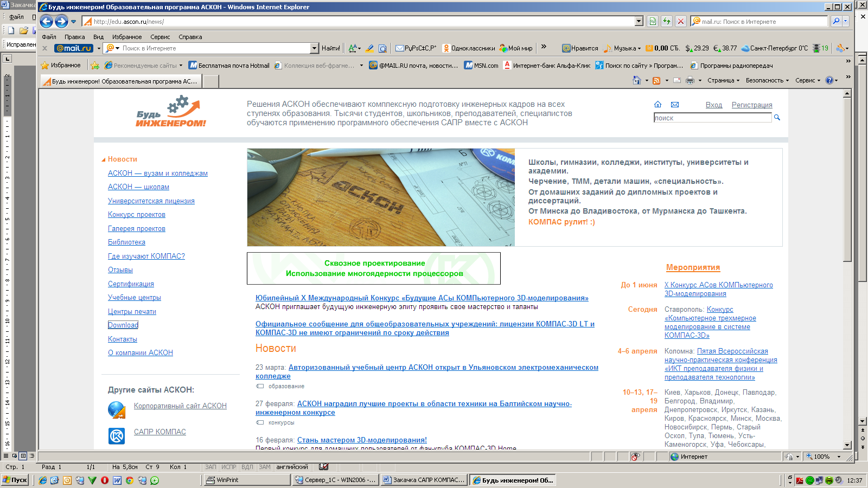Screen dimensions: 868x488
Task: Open the Музыка dropdown
Action: tap(622, 48)
